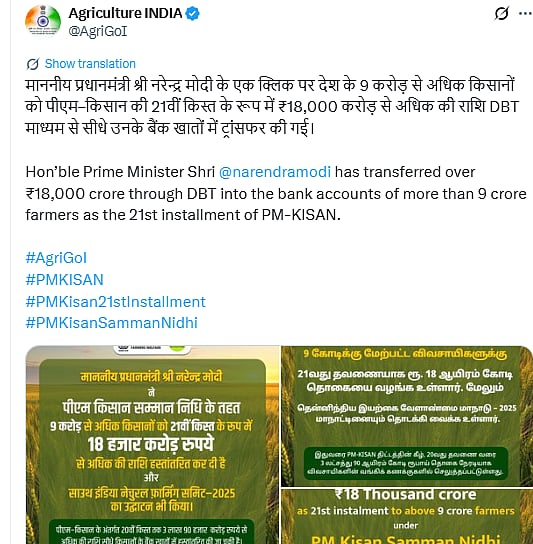This screenshot has height=544, width=533.
Task: Open the Tamil language poster image
Action: (407, 416)
